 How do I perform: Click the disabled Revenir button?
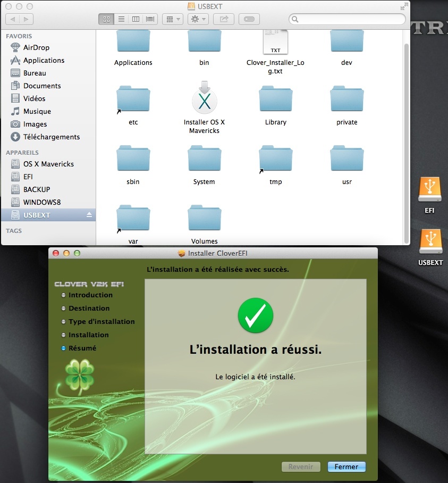(301, 467)
